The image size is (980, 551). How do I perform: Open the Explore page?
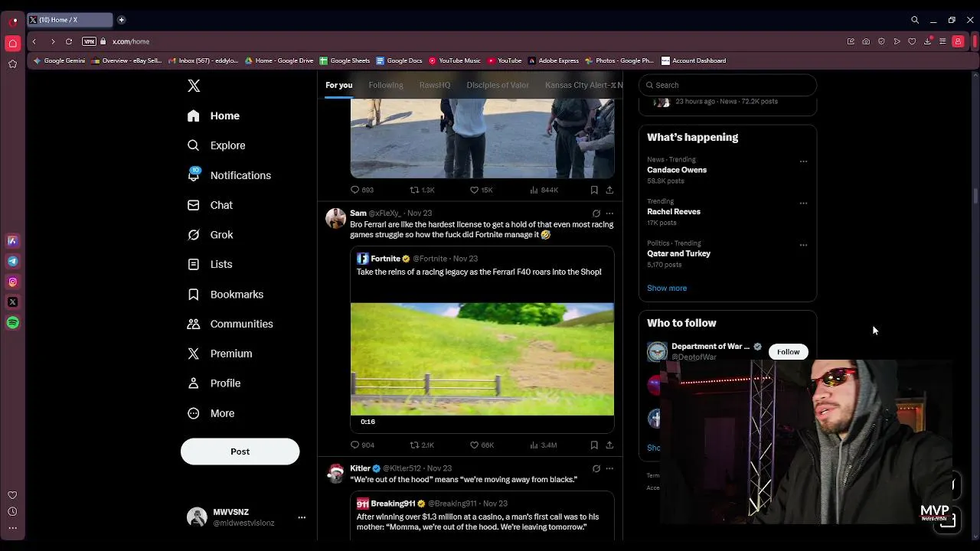coord(216,145)
